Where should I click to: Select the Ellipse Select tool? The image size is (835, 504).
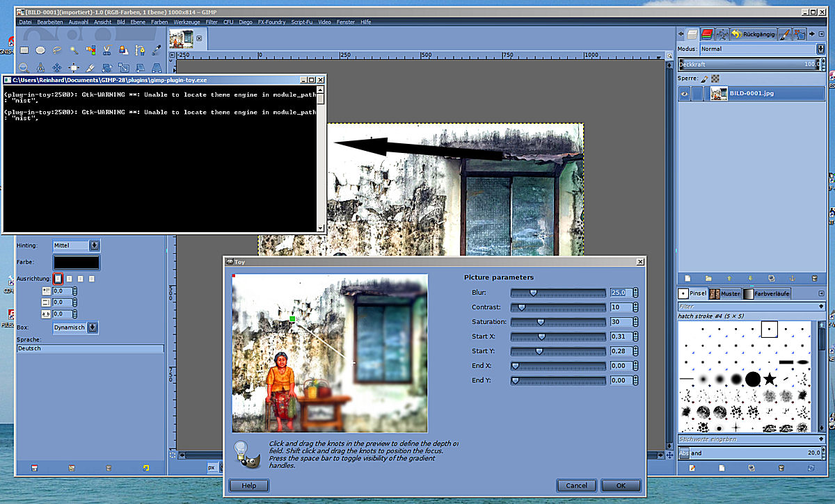(40, 50)
